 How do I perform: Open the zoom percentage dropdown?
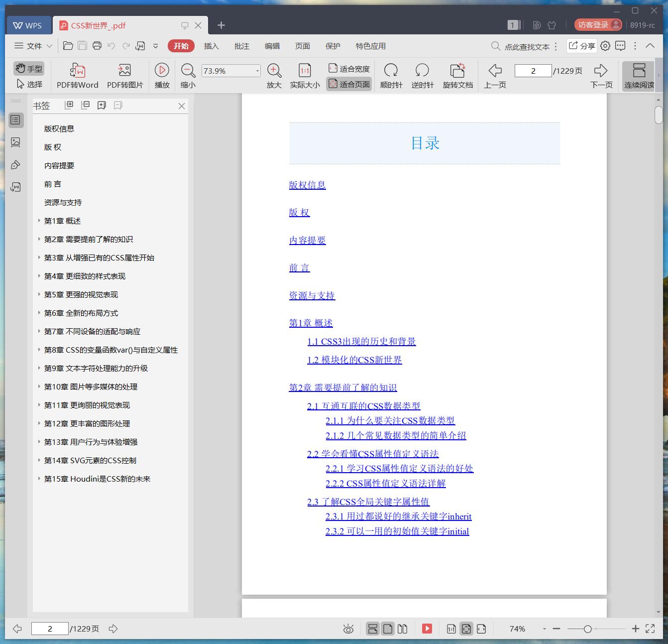[258, 70]
